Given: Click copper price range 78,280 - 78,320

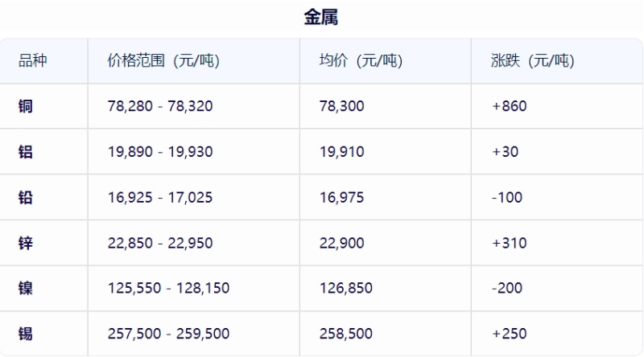Looking at the screenshot, I should pos(160,106).
